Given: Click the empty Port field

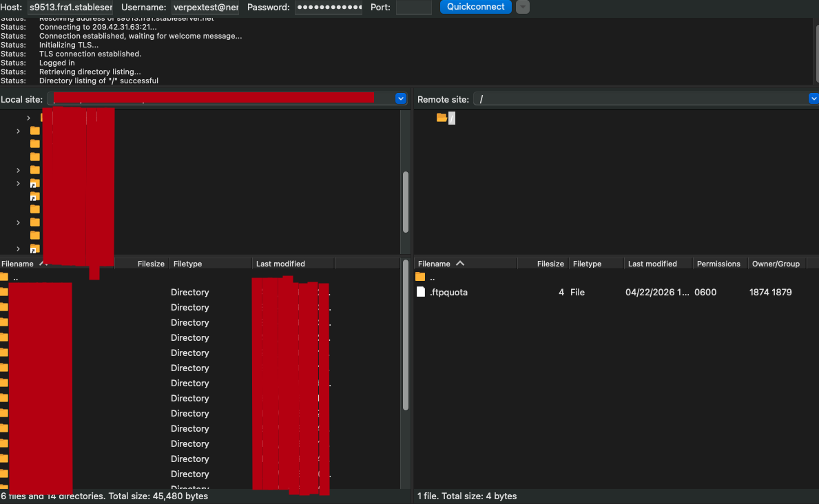Looking at the screenshot, I should pyautogui.click(x=414, y=8).
